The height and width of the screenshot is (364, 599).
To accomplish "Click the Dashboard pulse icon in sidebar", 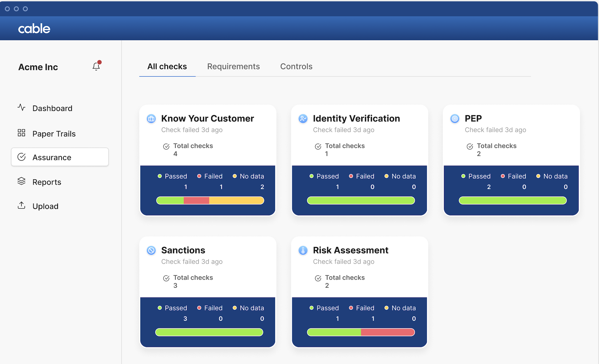I will (x=21, y=107).
